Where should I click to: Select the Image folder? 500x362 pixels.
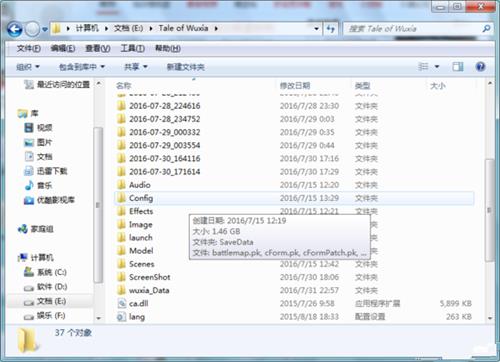tap(141, 225)
